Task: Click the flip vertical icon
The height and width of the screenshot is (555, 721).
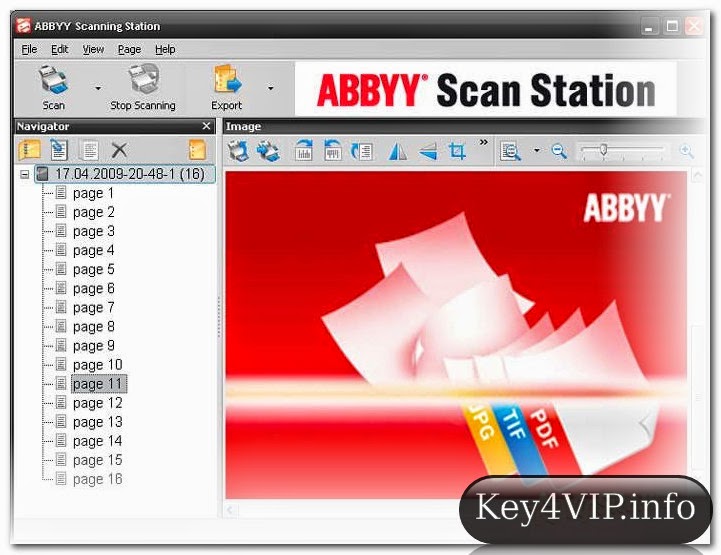Action: click(428, 151)
